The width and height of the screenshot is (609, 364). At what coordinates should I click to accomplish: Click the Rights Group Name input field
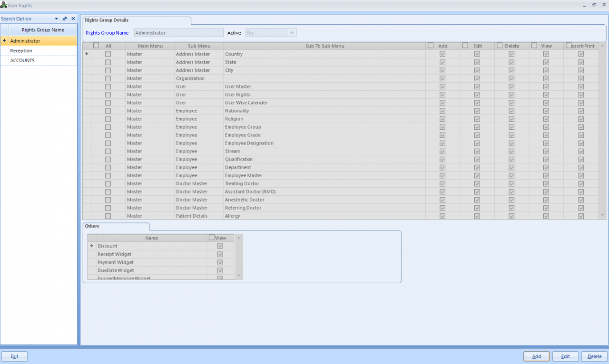coord(178,33)
